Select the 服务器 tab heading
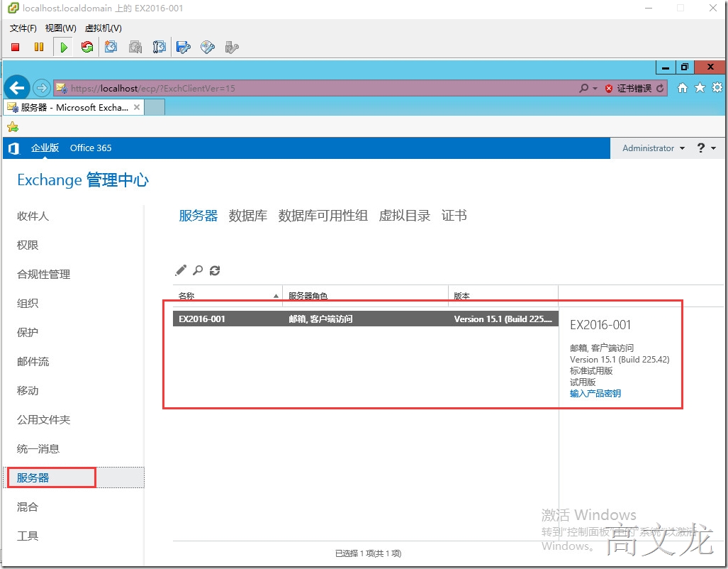728x569 pixels. (x=198, y=216)
